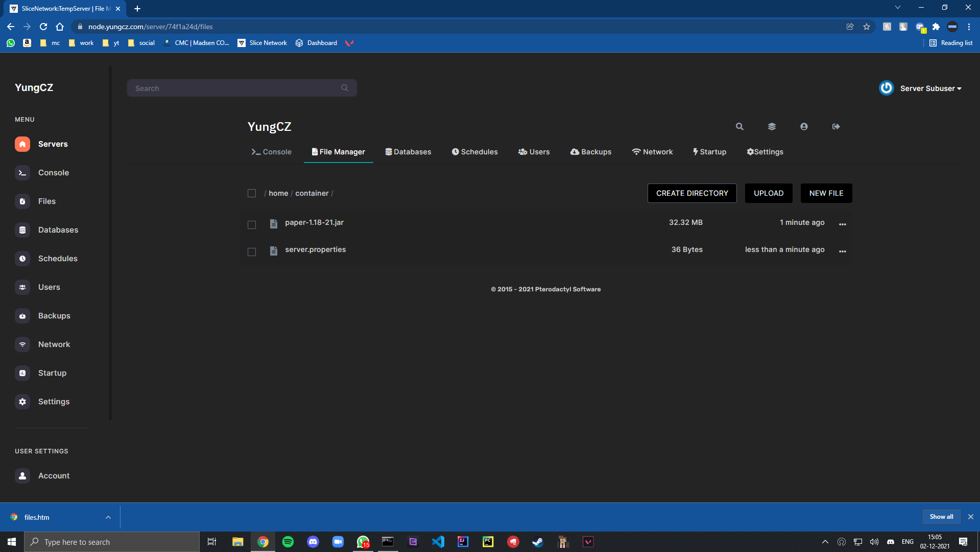Open Discord from the Windows taskbar
The image size is (980, 552).
pyautogui.click(x=313, y=542)
